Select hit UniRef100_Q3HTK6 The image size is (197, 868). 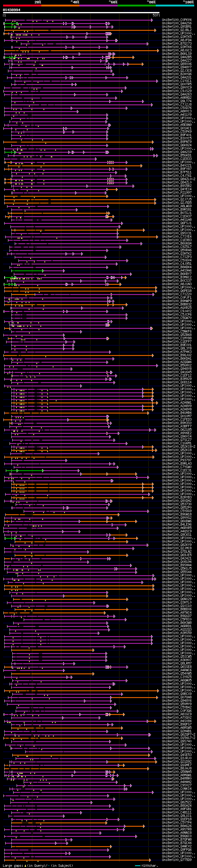177,47
